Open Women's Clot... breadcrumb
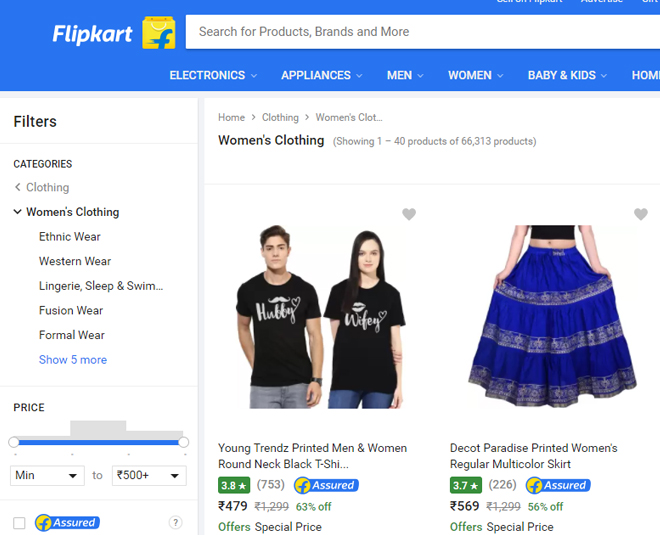 point(349,117)
